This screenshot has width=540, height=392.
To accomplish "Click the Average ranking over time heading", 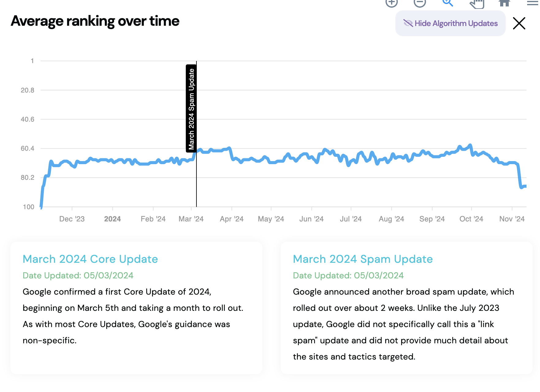I will click(x=95, y=21).
